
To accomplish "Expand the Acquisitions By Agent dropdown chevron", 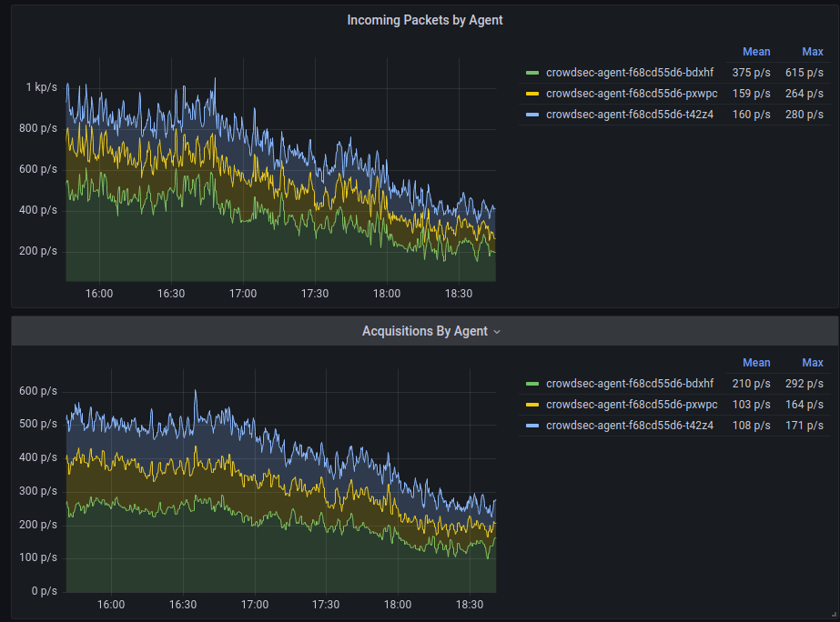I will tap(497, 332).
